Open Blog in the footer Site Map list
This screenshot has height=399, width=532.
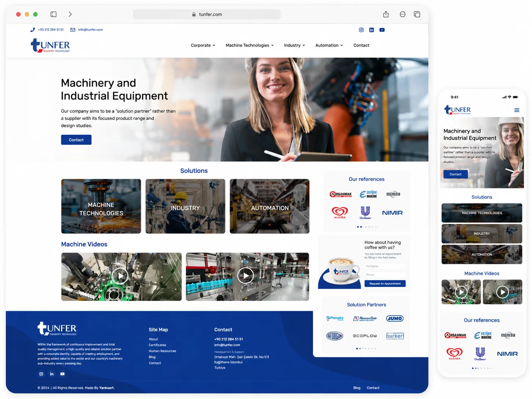(x=152, y=357)
